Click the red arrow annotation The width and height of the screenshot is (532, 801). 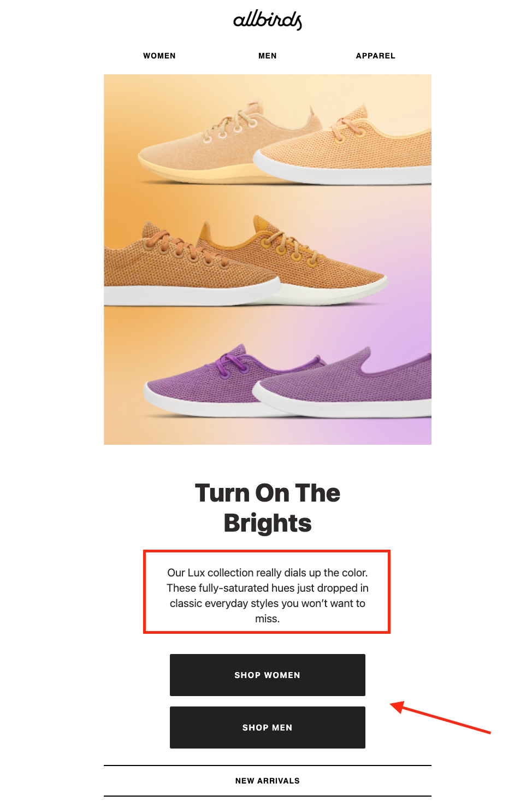440,717
